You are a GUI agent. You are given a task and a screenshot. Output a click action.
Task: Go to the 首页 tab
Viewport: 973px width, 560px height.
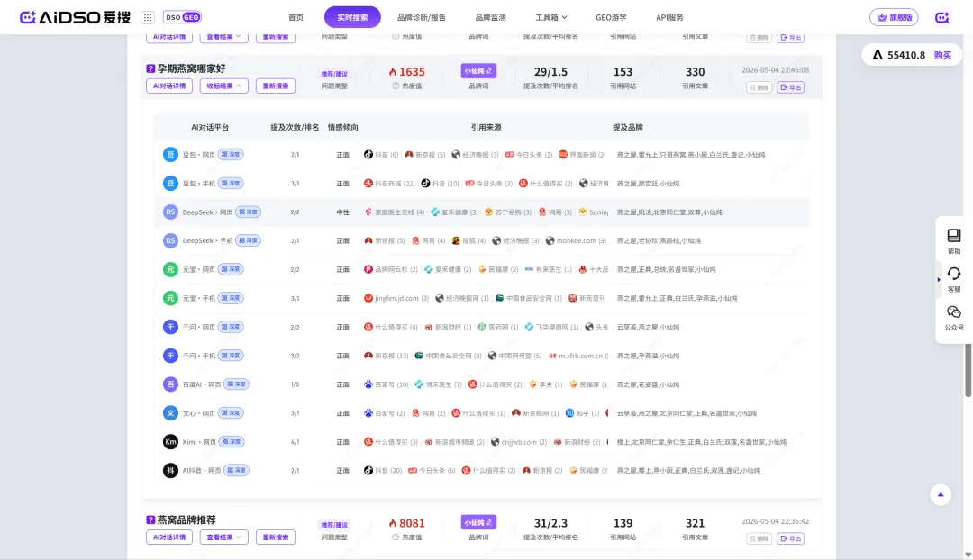point(296,17)
